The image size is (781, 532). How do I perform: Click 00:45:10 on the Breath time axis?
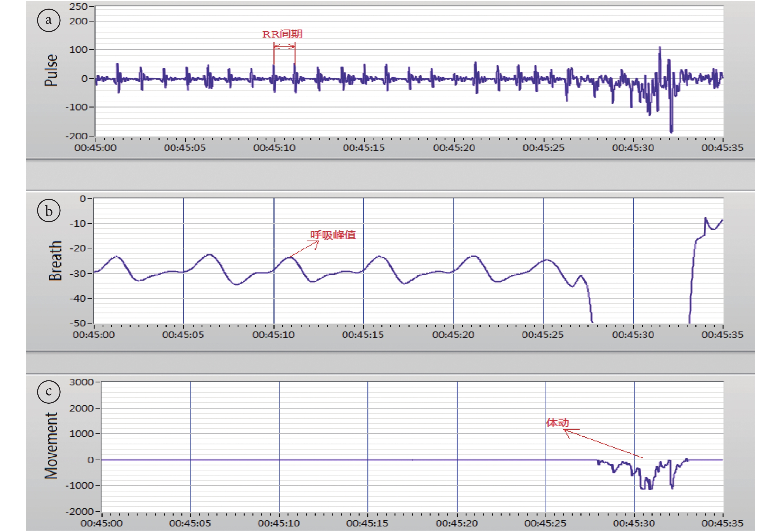click(x=273, y=335)
